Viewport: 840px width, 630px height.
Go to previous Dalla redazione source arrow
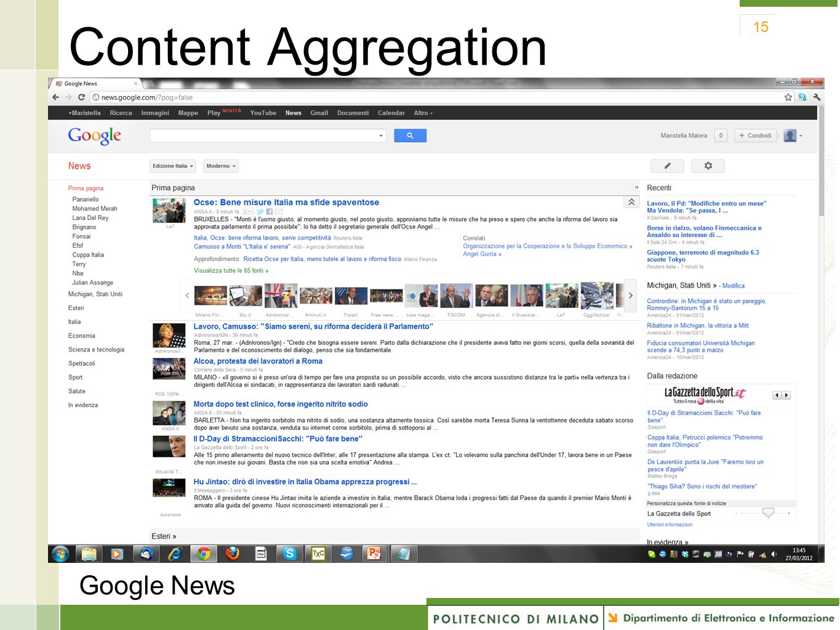(x=777, y=395)
